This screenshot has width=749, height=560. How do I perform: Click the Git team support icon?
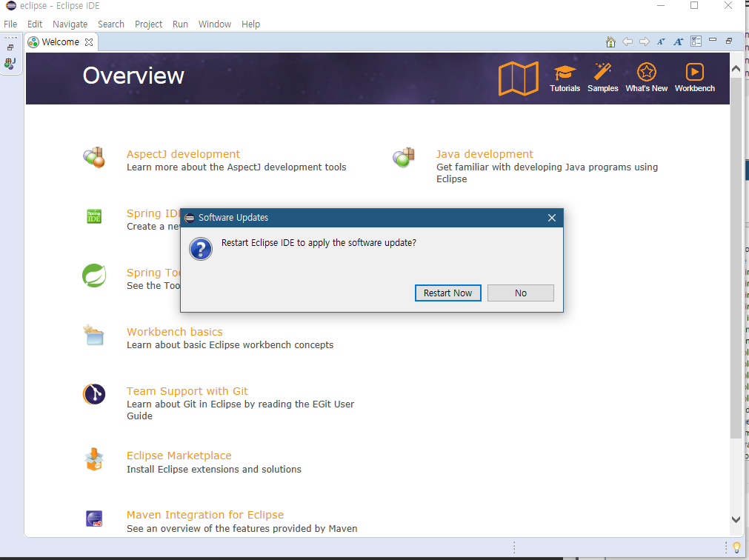[93, 394]
